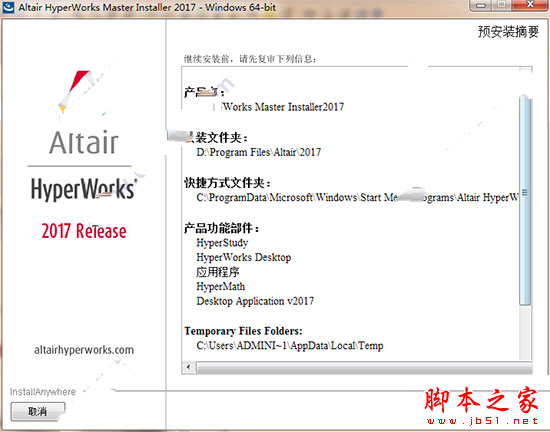Click the '2017 Release' text
The width and height of the screenshot is (550, 432).
click(x=84, y=231)
